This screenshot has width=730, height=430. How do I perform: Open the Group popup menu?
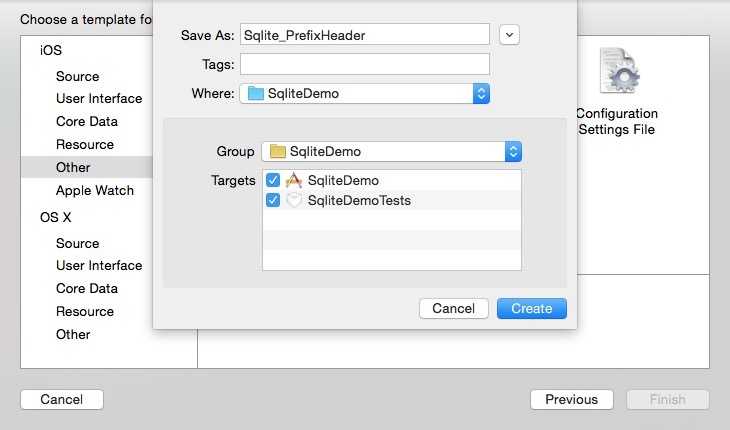513,152
